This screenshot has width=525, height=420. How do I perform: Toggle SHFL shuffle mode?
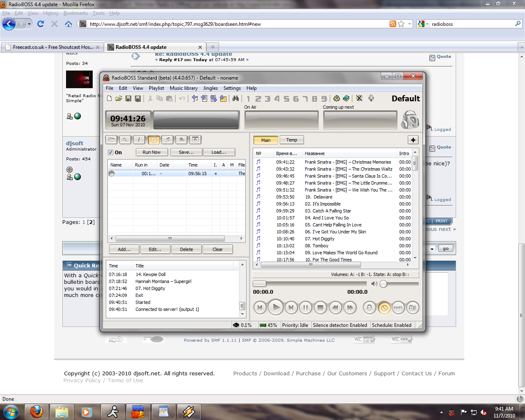click(x=398, y=307)
